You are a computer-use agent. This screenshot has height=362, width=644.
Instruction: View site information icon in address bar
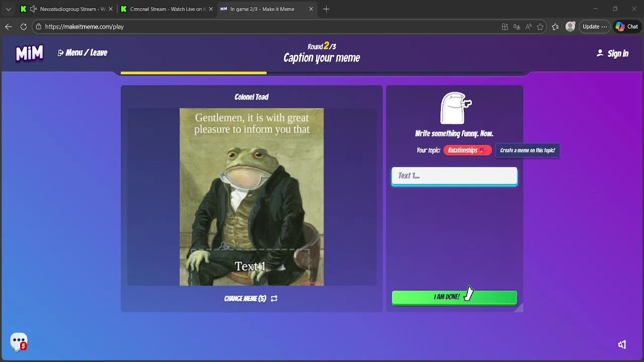click(x=38, y=27)
